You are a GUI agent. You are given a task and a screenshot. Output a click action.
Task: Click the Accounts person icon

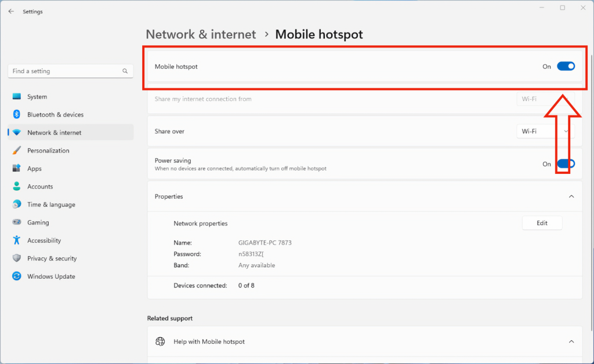point(17,186)
